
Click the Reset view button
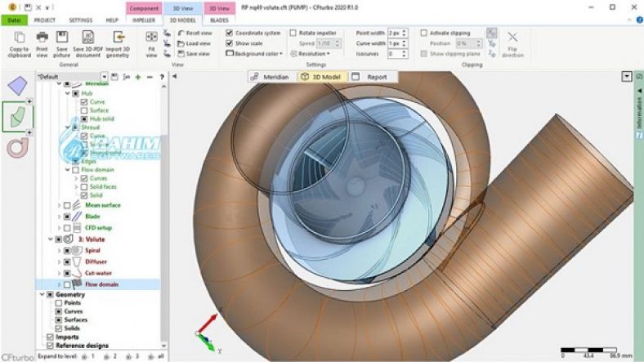coord(195,33)
